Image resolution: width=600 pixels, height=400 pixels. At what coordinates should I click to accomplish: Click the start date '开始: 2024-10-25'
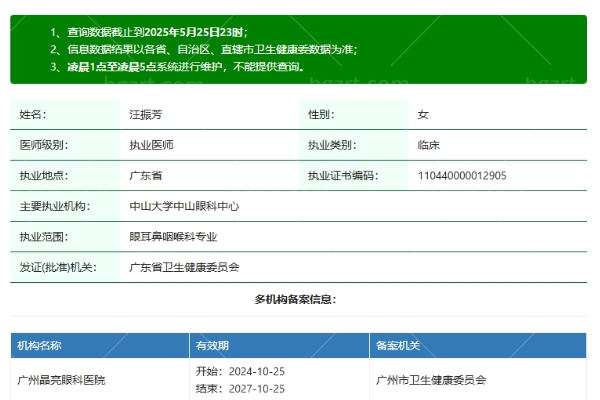pyautogui.click(x=240, y=371)
